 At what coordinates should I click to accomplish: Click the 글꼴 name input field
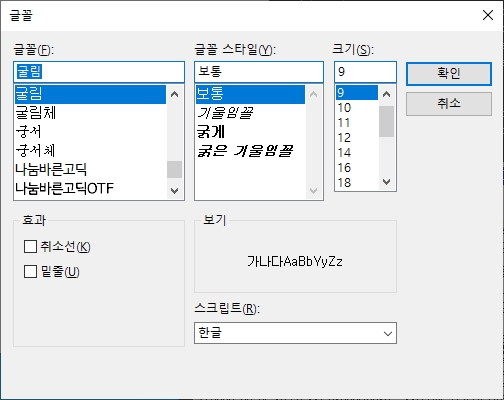click(x=99, y=72)
